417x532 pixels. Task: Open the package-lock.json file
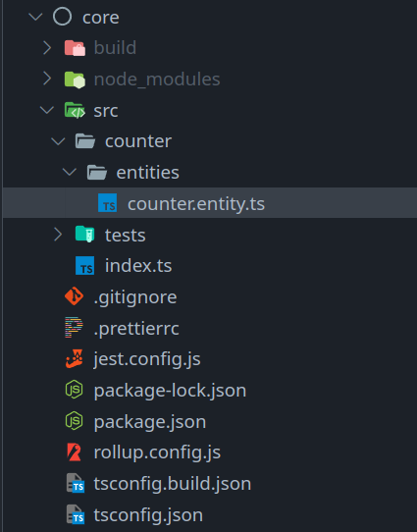[x=170, y=391]
